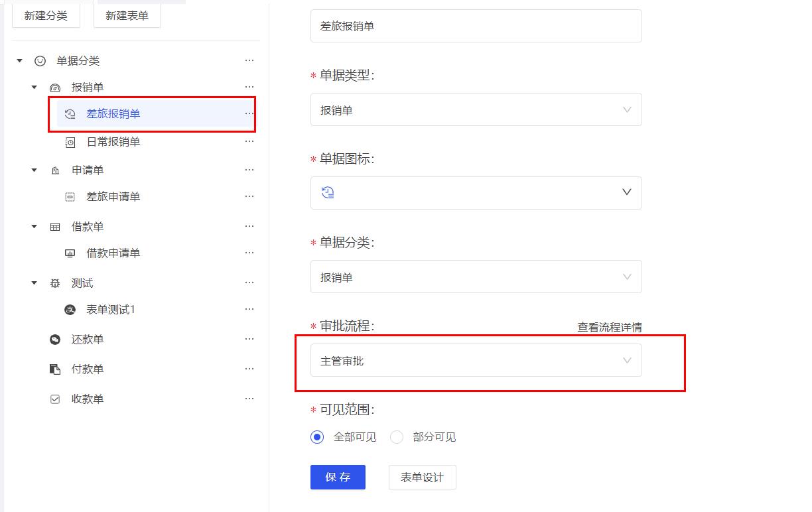Click the history icon beside 差旅报销单
This screenshot has width=812, height=512.
point(70,114)
